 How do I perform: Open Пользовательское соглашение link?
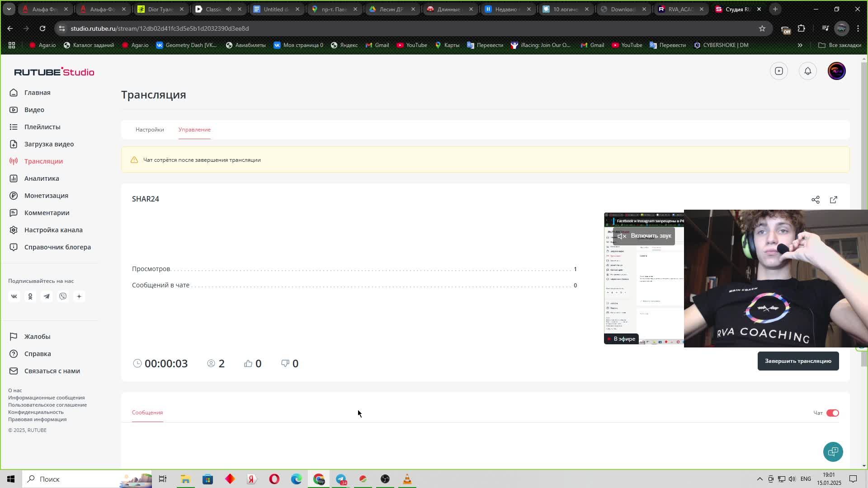click(47, 405)
